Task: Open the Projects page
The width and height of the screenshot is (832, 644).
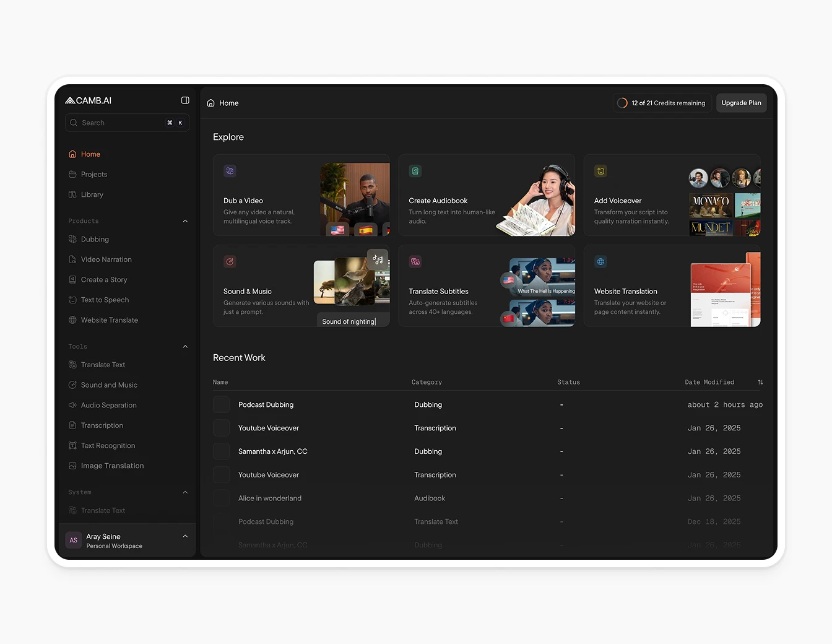Action: [x=93, y=174]
